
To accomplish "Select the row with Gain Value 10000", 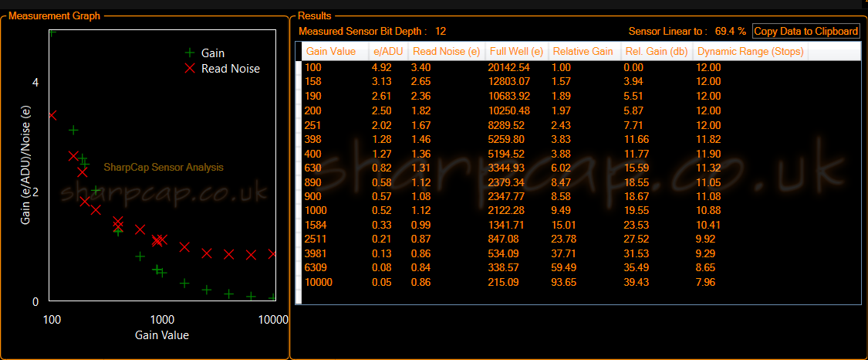I will 581,283.
